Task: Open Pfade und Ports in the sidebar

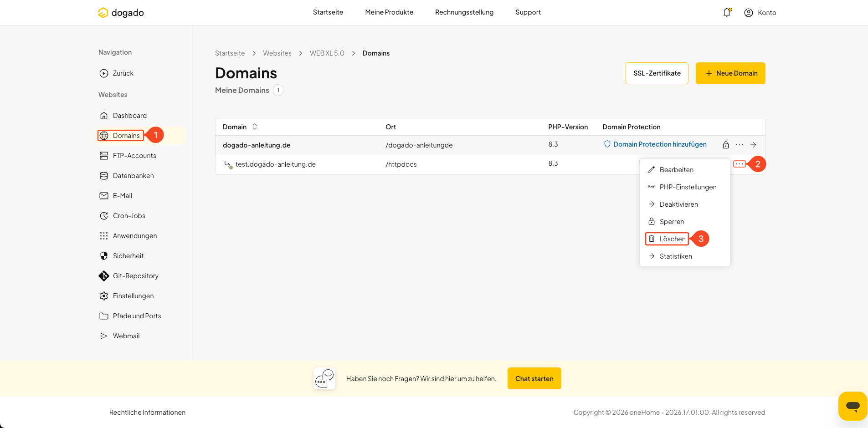Action: pyautogui.click(x=130, y=316)
